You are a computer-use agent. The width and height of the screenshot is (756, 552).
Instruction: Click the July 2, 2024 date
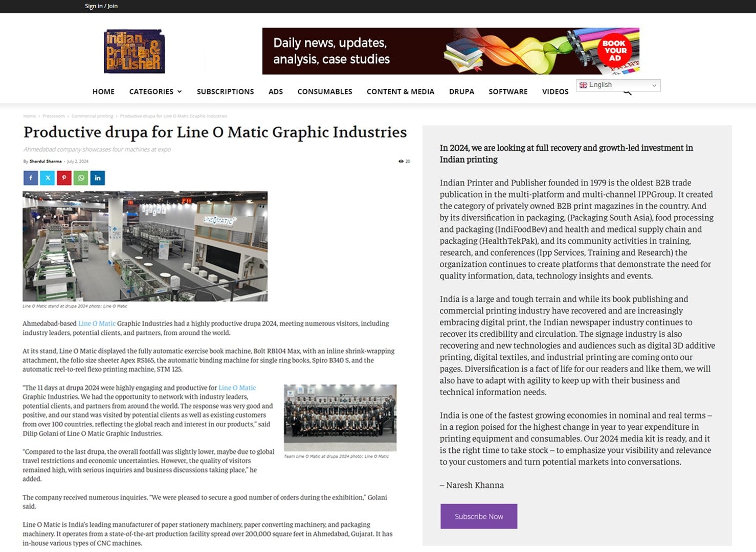[x=78, y=161]
